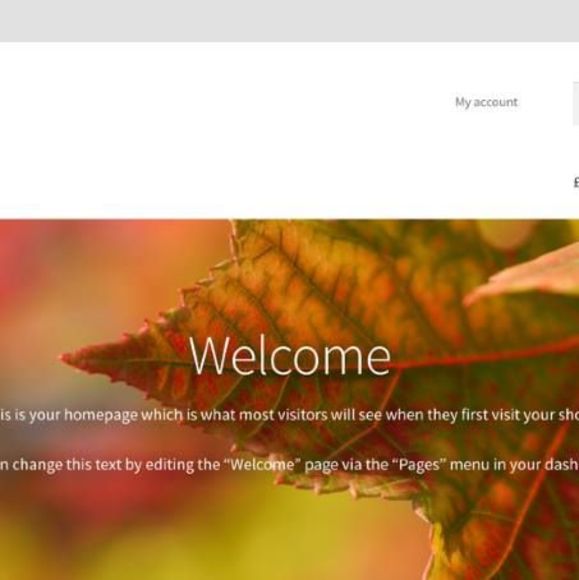Click the 'change this text by editing' sentence
Viewport: 579px width, 580px height.
pyautogui.click(x=289, y=465)
